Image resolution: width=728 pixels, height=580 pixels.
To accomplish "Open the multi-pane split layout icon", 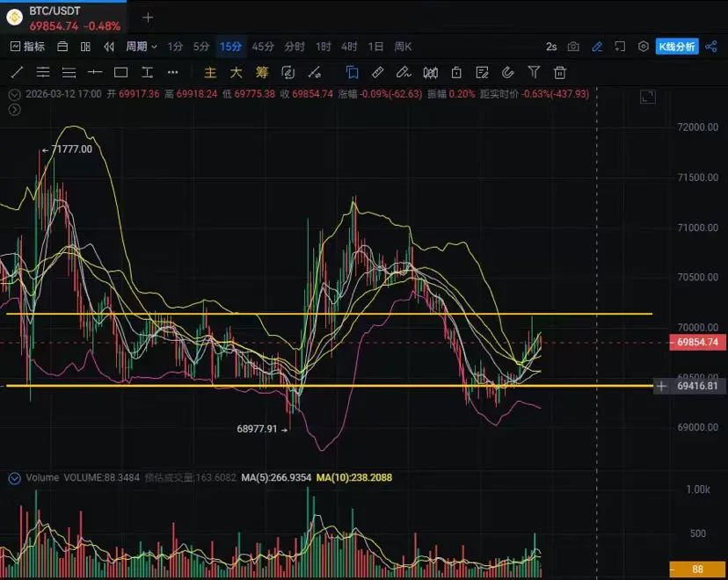I will tap(85, 47).
